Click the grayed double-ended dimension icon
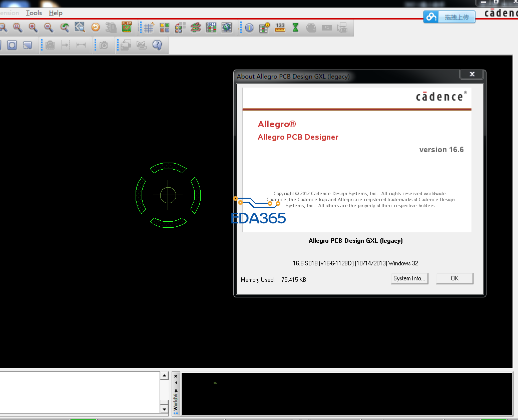The width and height of the screenshot is (518, 420). click(81, 45)
